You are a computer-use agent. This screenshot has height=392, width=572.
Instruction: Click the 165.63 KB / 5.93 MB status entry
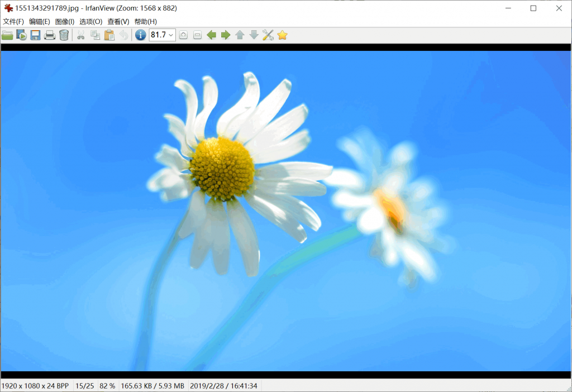point(152,386)
